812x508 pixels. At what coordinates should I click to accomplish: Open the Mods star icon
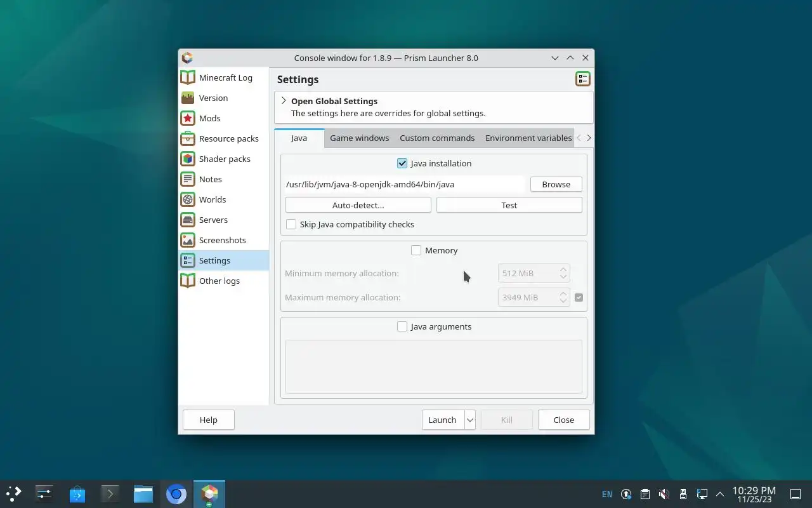click(188, 118)
